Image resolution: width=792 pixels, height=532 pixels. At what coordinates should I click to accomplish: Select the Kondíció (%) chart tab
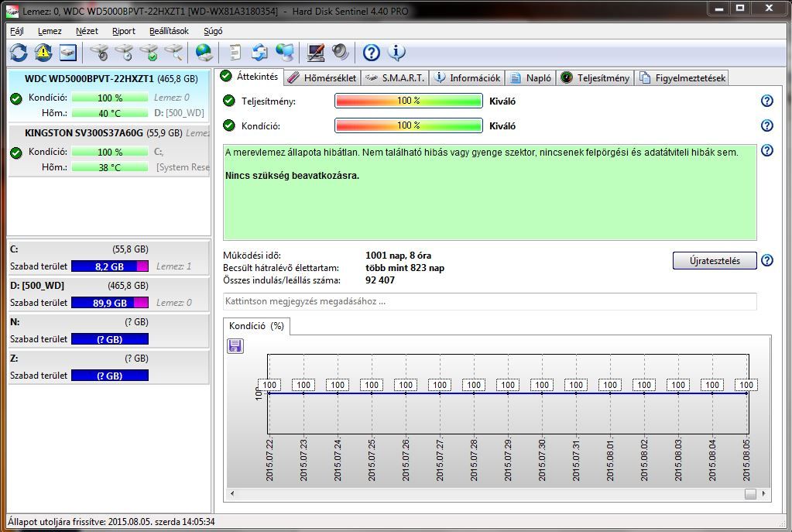point(256,326)
